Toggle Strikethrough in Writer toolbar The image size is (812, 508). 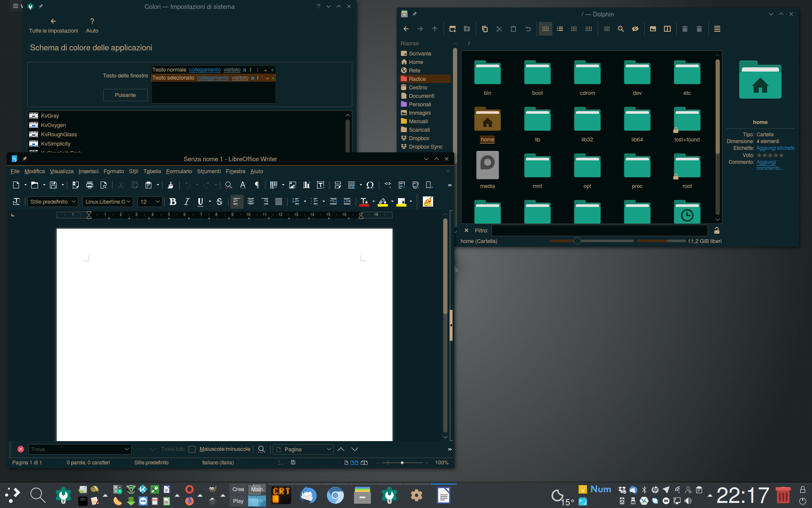coord(219,202)
